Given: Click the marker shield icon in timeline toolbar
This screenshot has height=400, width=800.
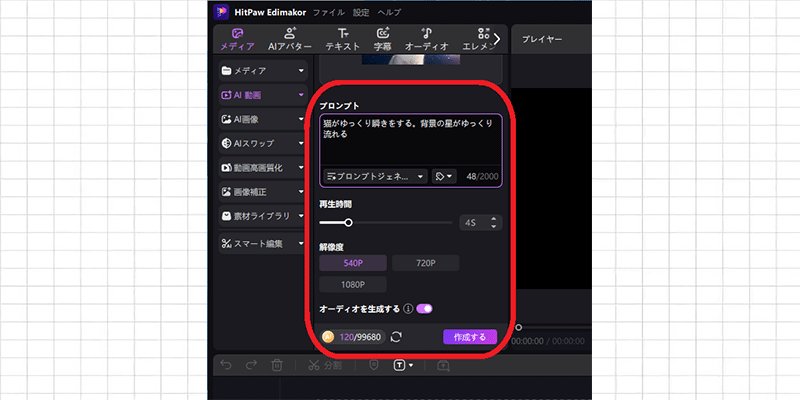Looking at the screenshot, I should [x=373, y=365].
